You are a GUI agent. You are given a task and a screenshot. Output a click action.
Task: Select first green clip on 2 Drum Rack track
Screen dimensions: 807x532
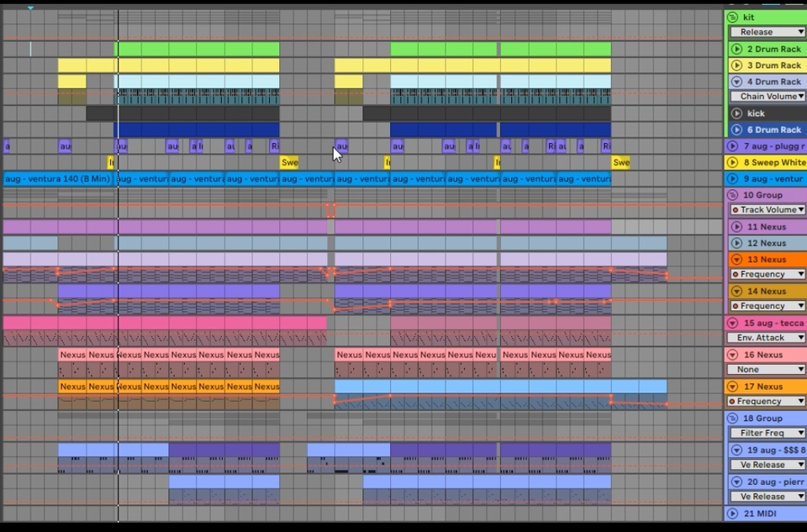pos(197,50)
